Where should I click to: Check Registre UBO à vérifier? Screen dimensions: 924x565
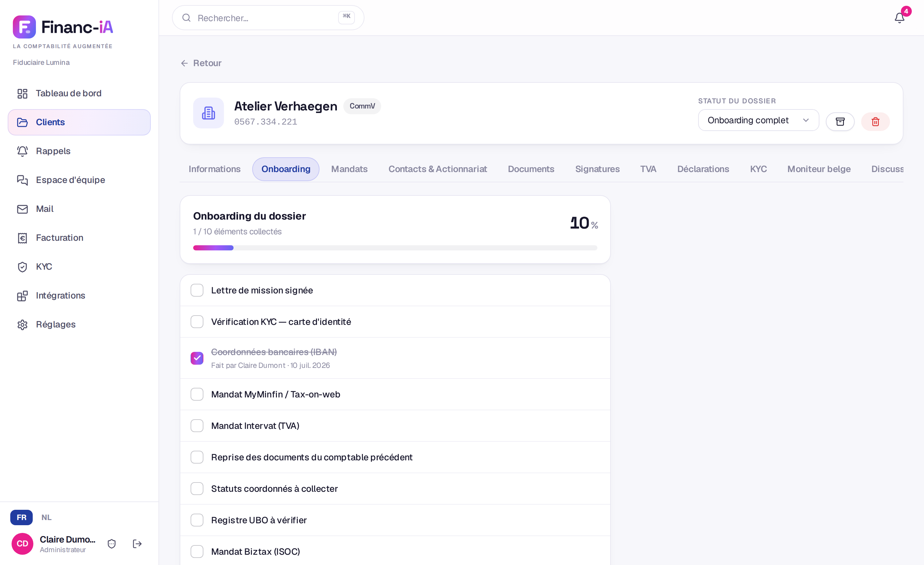pyautogui.click(x=197, y=520)
